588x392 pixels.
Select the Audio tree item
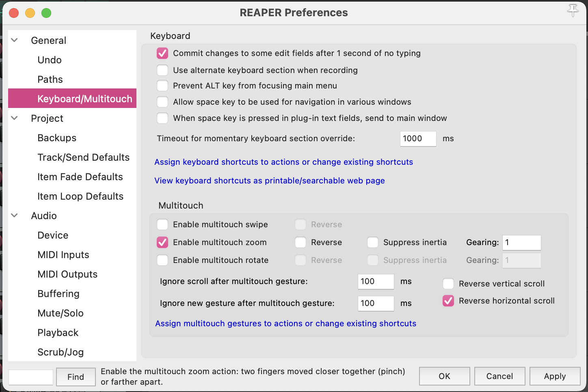pos(44,215)
